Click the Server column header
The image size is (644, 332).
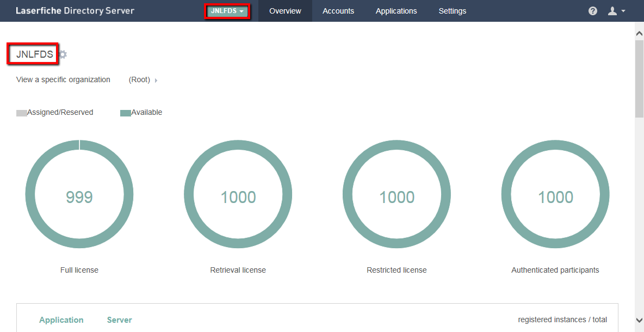point(120,320)
